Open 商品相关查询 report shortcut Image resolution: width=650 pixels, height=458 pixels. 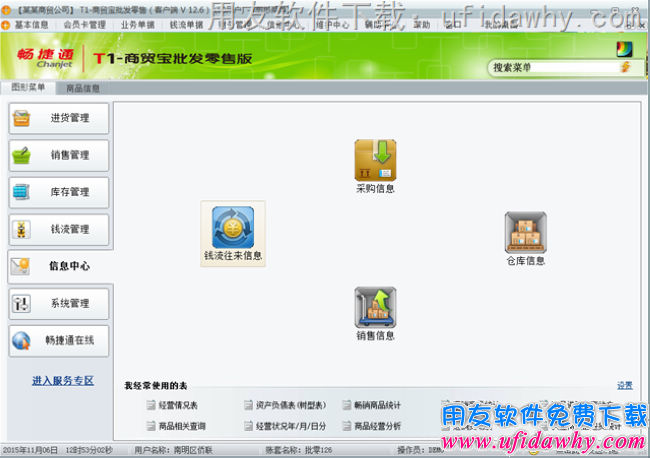176,426
